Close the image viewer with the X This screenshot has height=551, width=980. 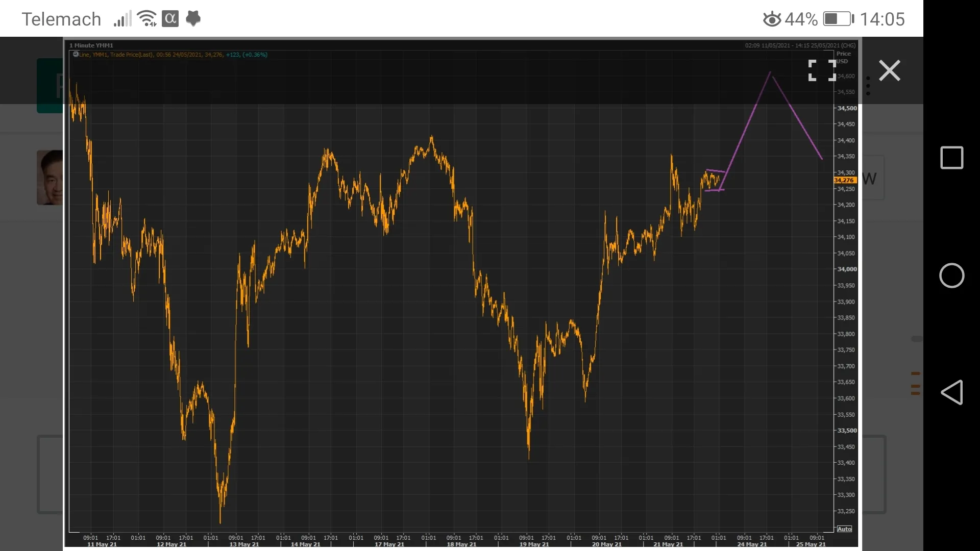coord(889,70)
